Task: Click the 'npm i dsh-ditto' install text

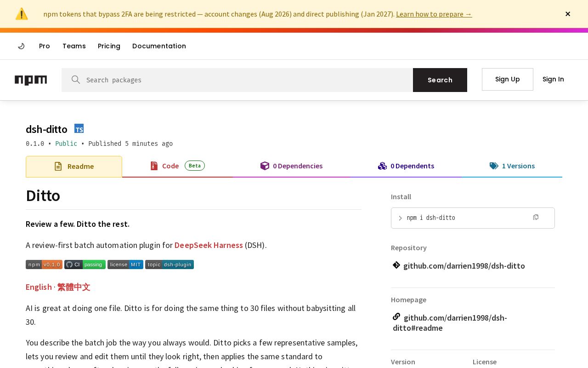Action: [x=431, y=218]
